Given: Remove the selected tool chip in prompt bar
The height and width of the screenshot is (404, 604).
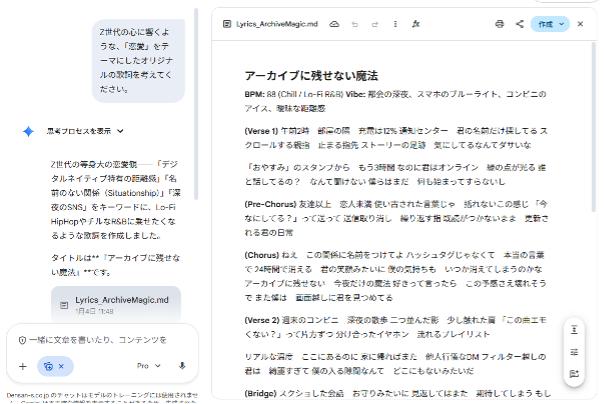Looking at the screenshot, I should click(x=60, y=366).
